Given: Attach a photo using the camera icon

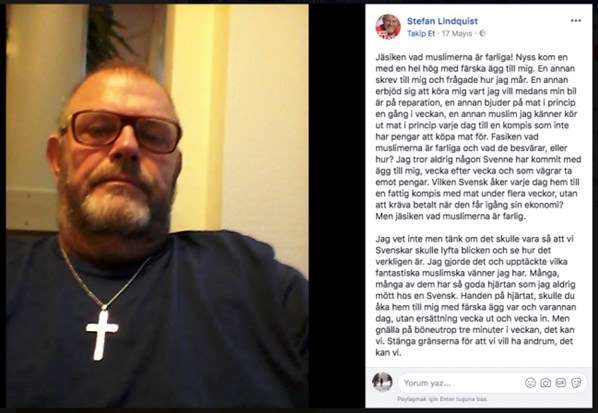Looking at the screenshot, I should (546, 383).
